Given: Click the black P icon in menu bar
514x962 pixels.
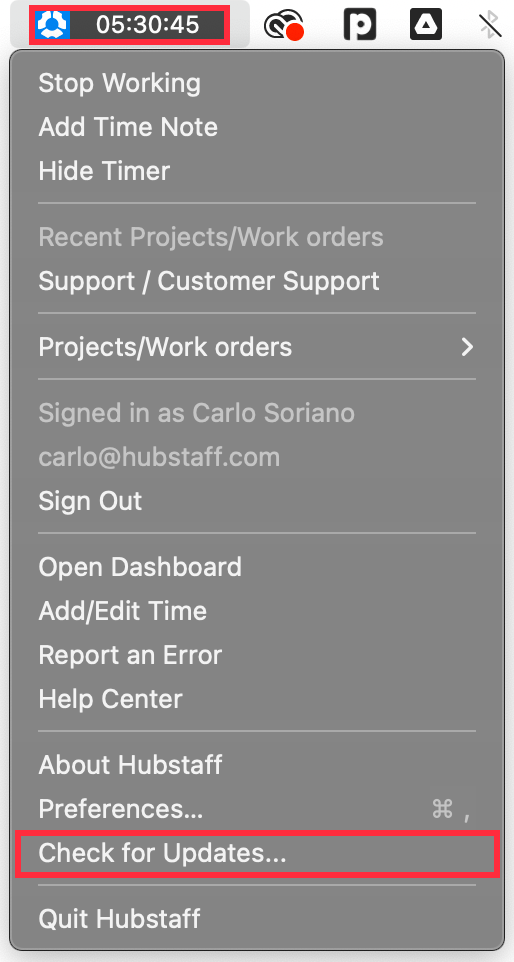Looking at the screenshot, I should pyautogui.click(x=359, y=25).
